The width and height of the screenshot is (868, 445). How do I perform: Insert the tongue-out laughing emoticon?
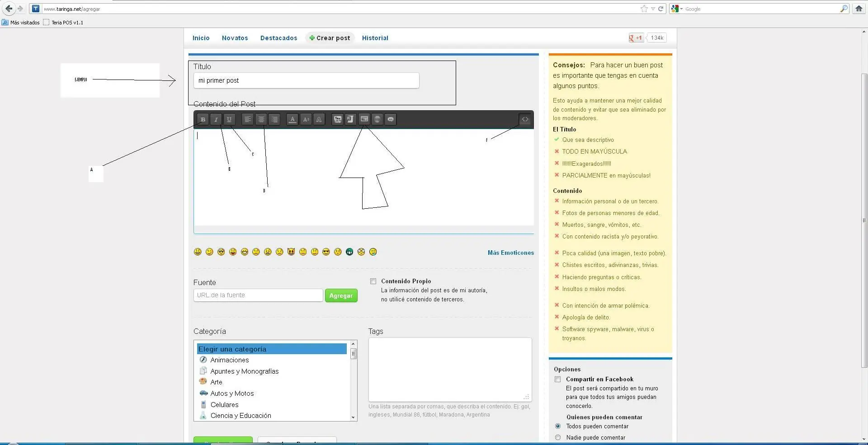click(233, 252)
